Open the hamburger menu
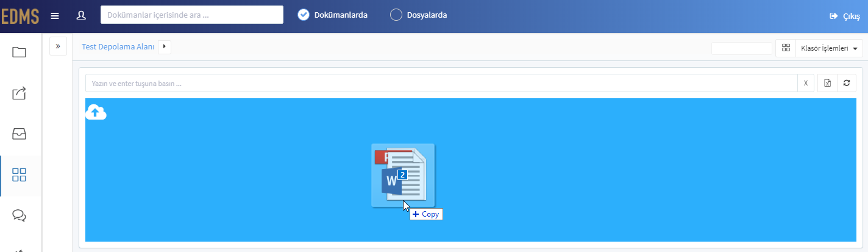868x252 pixels. pyautogui.click(x=55, y=16)
